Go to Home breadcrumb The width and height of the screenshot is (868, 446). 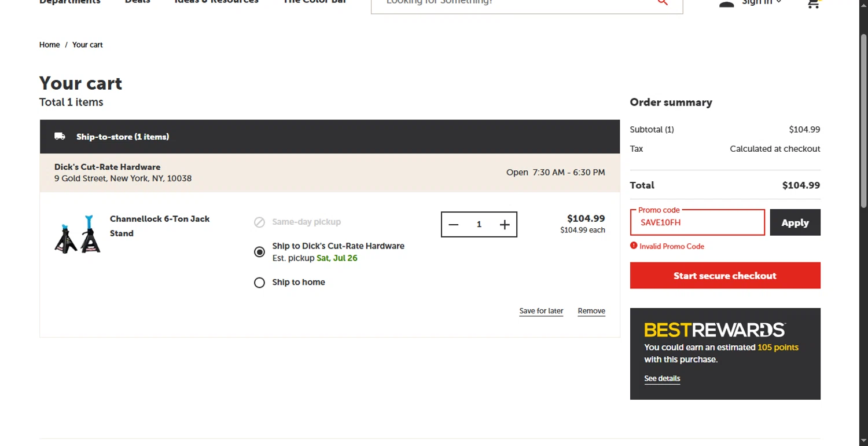coord(49,45)
